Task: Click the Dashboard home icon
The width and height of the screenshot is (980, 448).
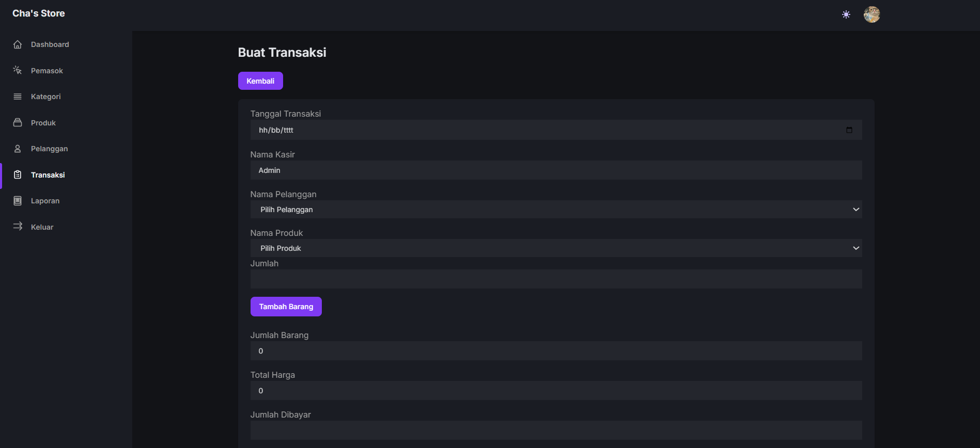Action: (18, 44)
